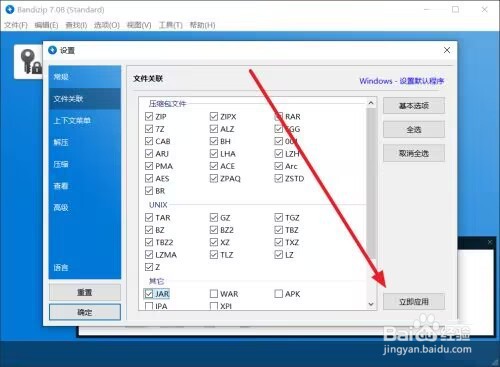Open the 编辑(E) menu
The height and width of the screenshot is (367, 500).
tap(46, 25)
